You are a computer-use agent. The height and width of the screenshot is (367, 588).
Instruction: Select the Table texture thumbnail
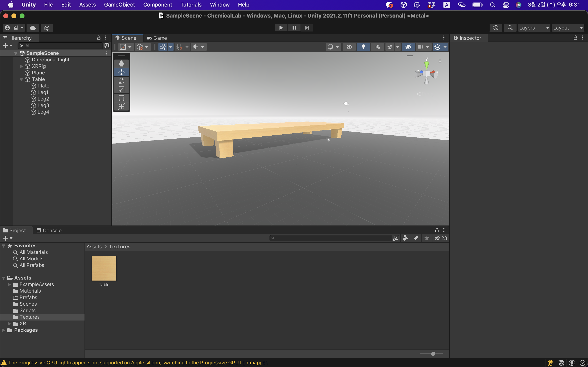[104, 268]
